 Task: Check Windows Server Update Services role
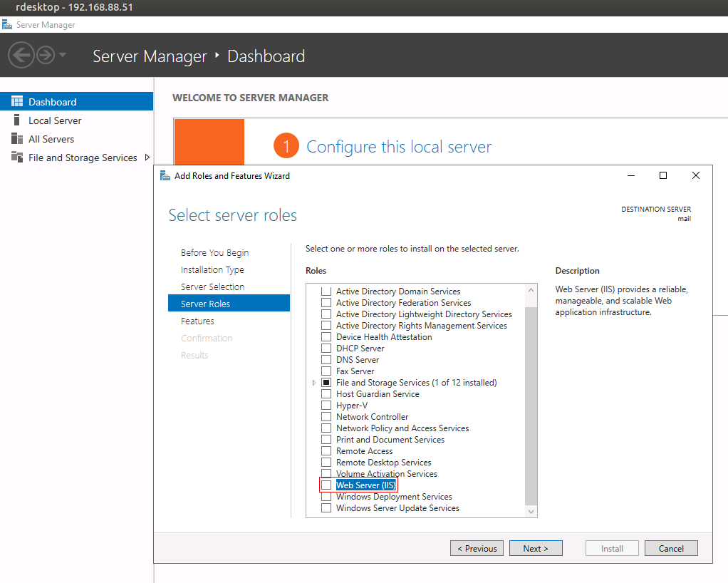tap(326, 507)
